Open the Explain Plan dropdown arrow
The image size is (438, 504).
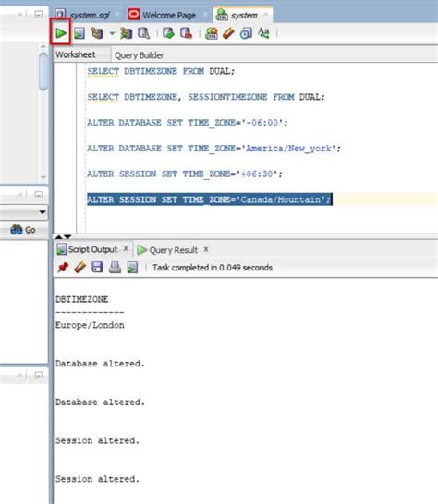(112, 33)
